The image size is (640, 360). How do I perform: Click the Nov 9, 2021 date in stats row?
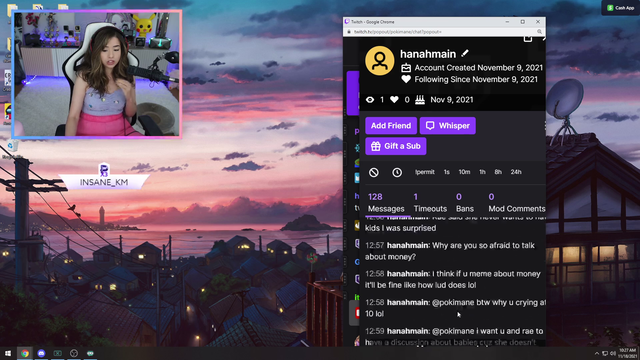click(x=452, y=100)
